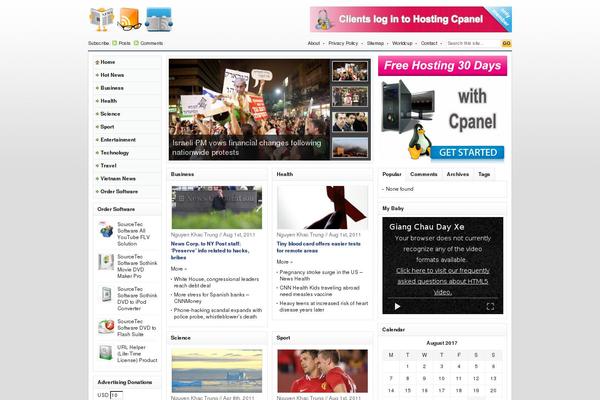Click the newspaper mascot logo icon

pyautogui.click(x=101, y=19)
